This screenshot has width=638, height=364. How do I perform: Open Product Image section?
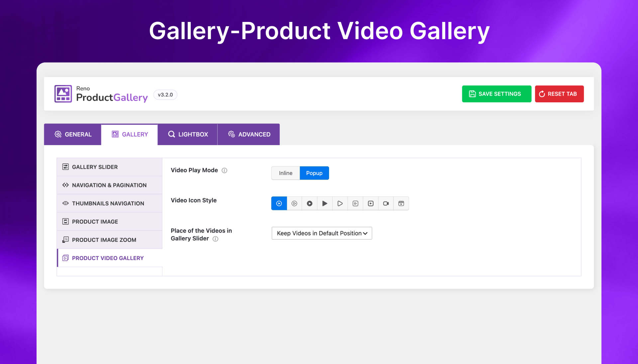(110, 222)
